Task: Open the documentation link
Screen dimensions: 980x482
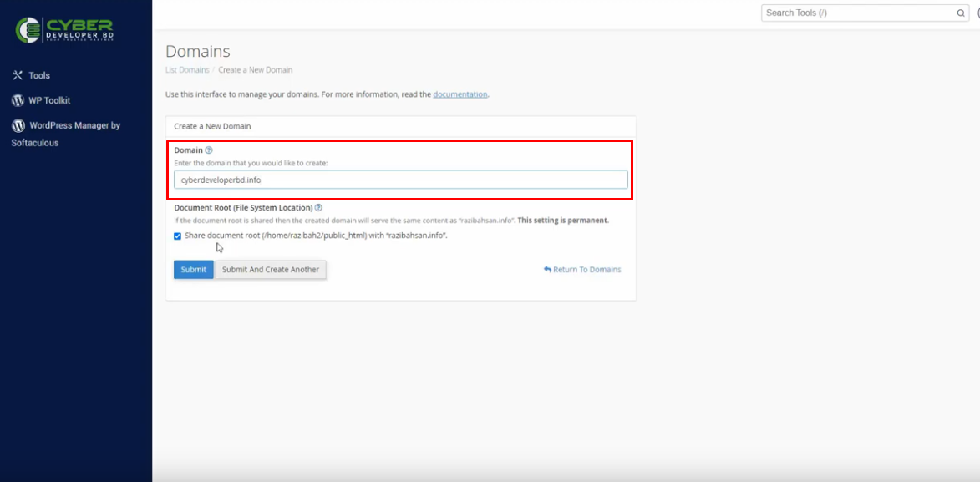Action: [460, 94]
